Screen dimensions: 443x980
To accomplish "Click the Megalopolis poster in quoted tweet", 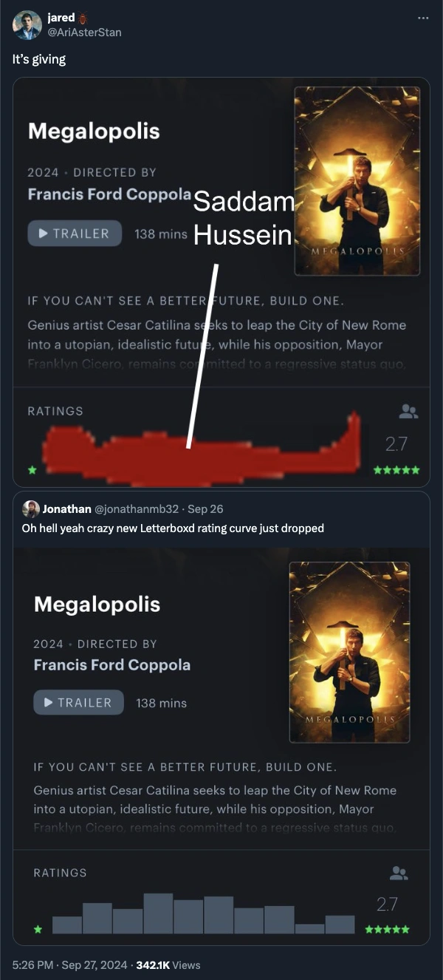I will [349, 652].
